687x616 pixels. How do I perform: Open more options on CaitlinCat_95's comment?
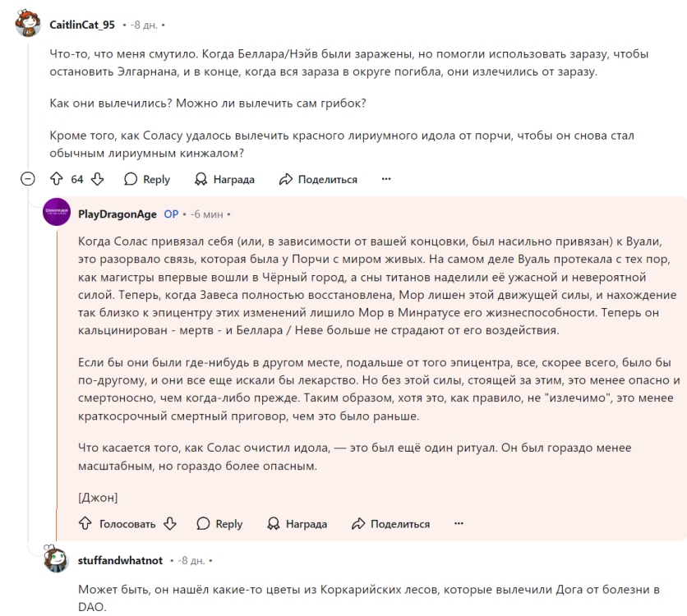coord(386,179)
